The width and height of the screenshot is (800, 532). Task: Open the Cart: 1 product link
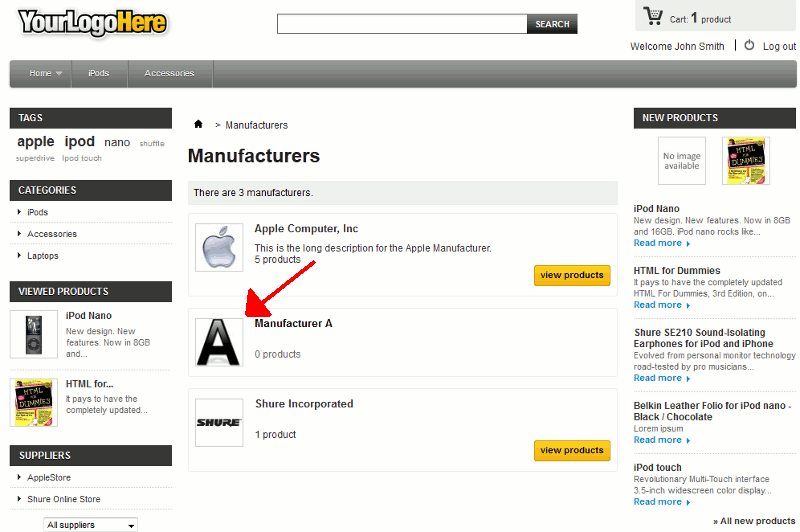pos(700,19)
